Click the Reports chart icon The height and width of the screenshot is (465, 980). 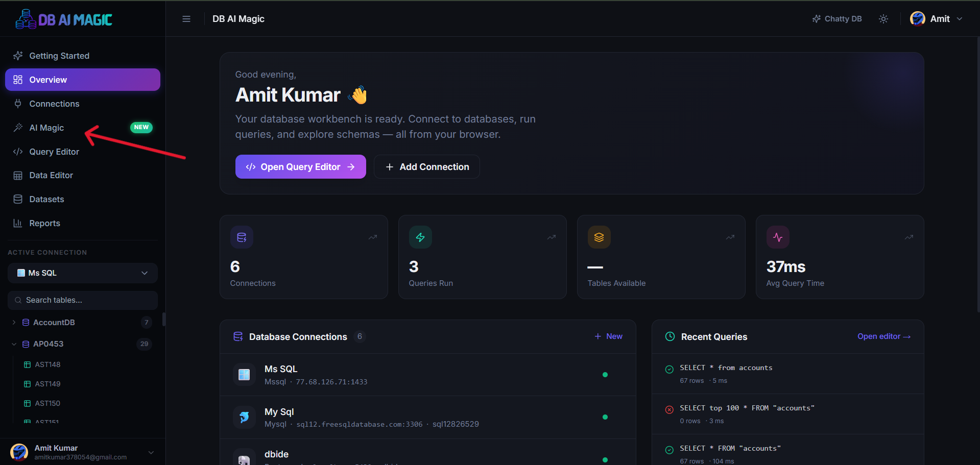point(18,223)
